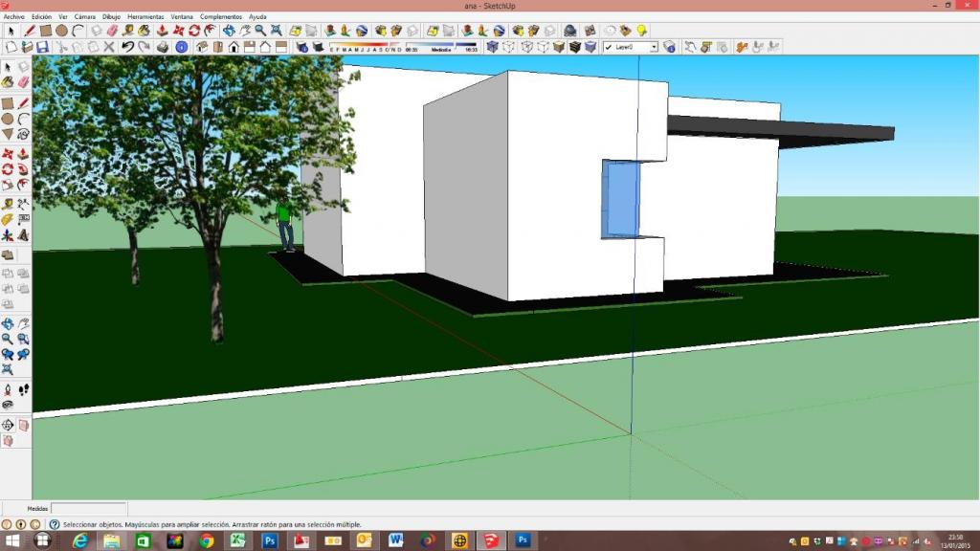Click the Save floppy disk icon
This screenshot has height=551, width=980.
click(42, 47)
